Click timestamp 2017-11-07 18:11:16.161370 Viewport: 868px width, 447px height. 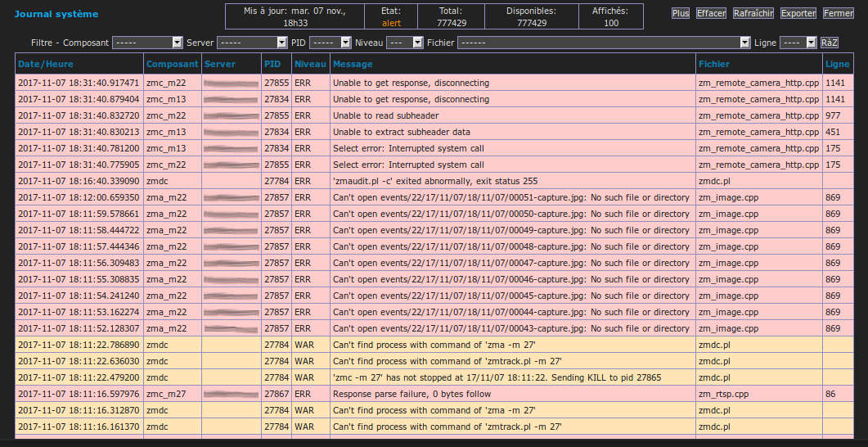[x=79, y=427]
